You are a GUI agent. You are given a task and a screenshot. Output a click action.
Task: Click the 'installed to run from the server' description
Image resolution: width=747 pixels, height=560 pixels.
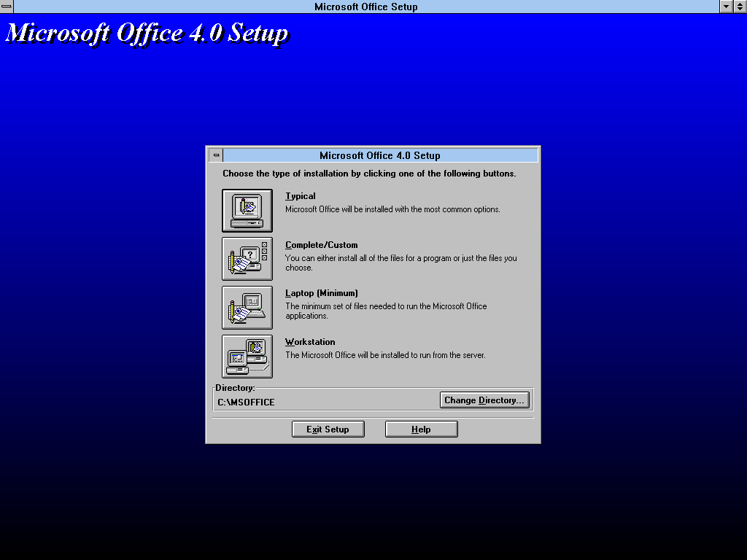coord(385,355)
